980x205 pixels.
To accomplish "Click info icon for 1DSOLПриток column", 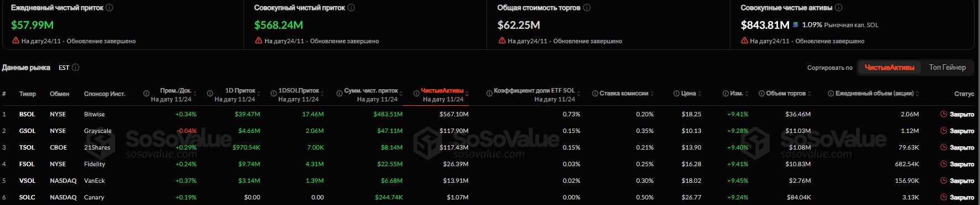I will coord(274,93).
